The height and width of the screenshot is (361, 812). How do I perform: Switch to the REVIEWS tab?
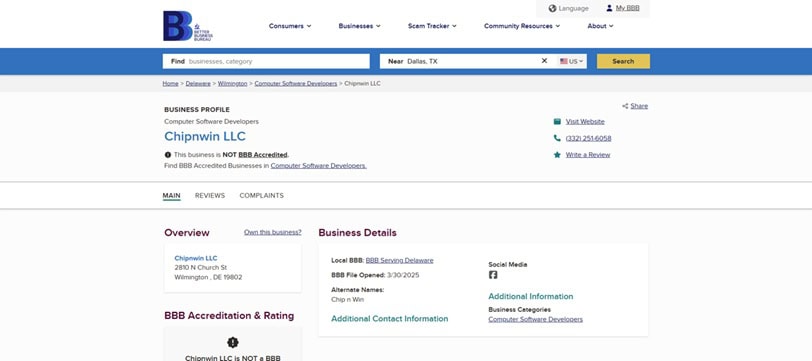click(x=210, y=196)
